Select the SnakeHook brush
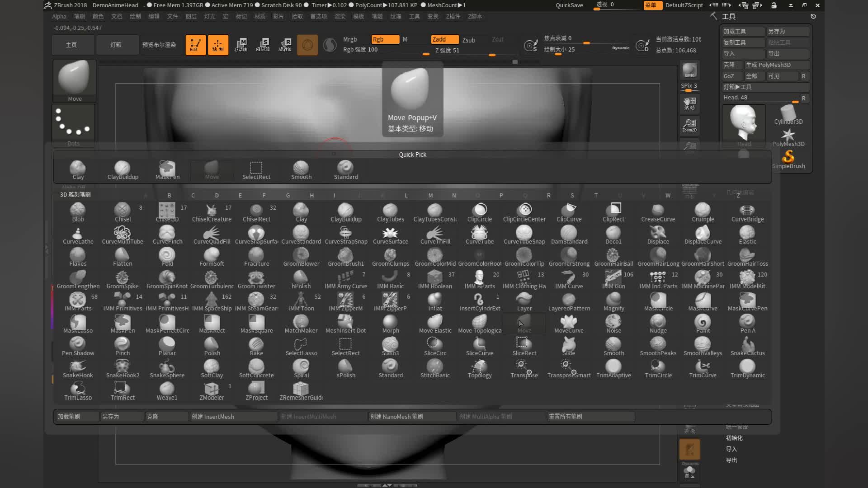Viewport: 868px width, 488px height. 77,367
